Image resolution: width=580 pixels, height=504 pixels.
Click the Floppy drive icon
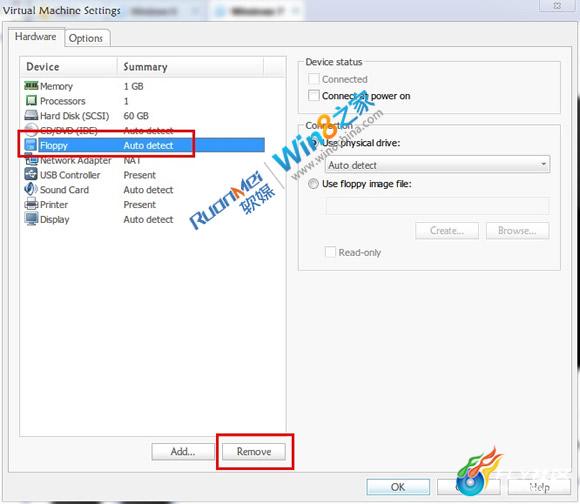(x=31, y=145)
